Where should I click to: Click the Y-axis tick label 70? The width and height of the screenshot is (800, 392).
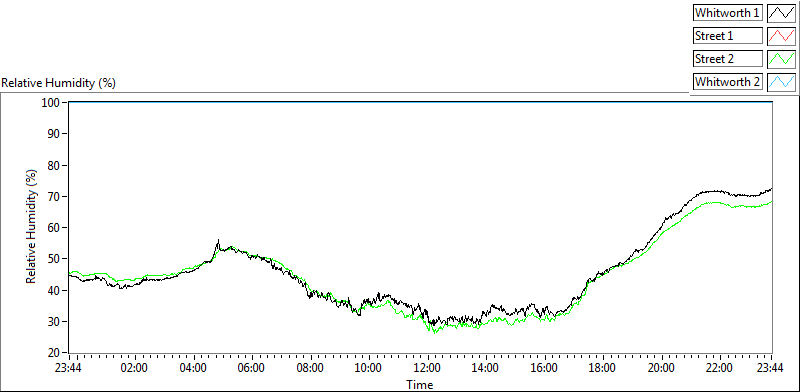[53, 197]
